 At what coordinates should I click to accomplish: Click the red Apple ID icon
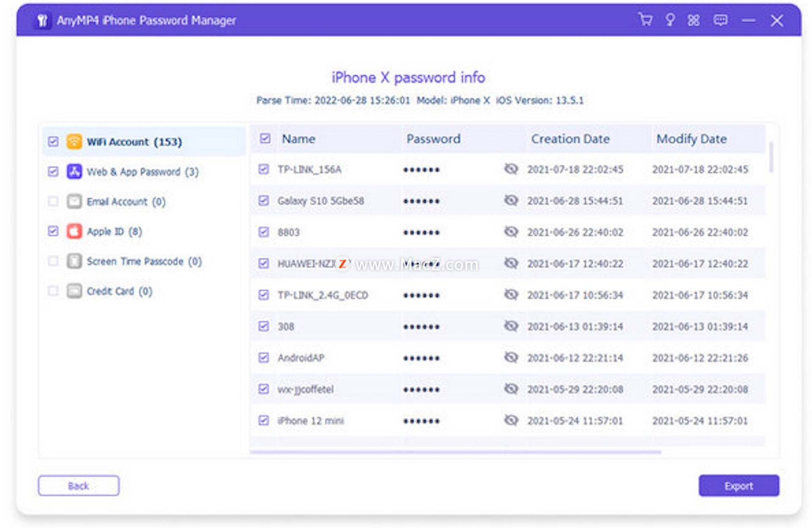pyautogui.click(x=74, y=231)
